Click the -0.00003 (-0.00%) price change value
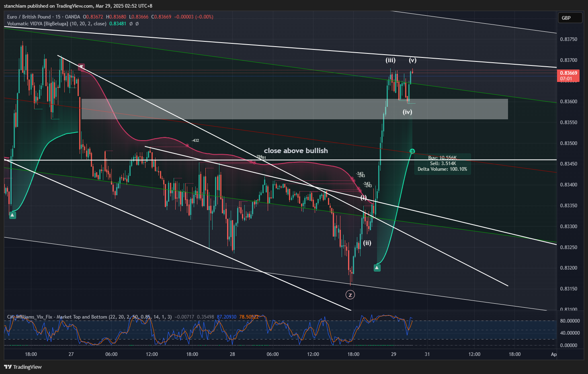 click(x=194, y=17)
